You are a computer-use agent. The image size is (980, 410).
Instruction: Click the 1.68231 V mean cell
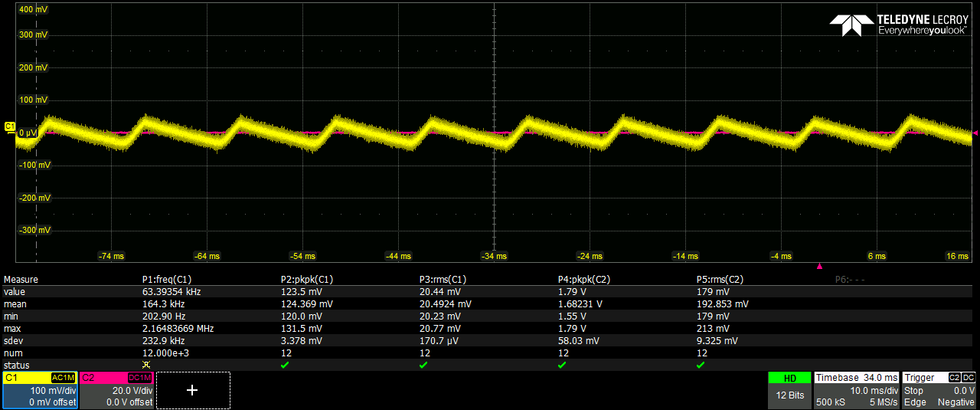[580, 304]
